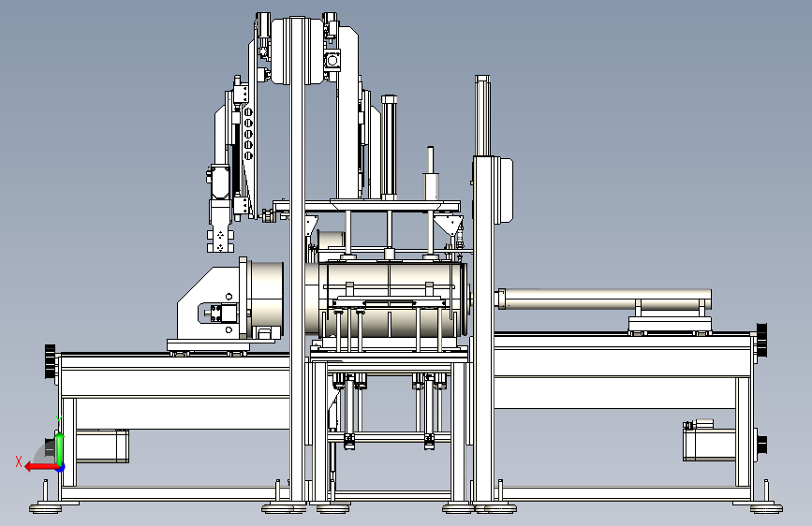
Task: Click the red X axis arrow of the triad
Action: click(40, 467)
